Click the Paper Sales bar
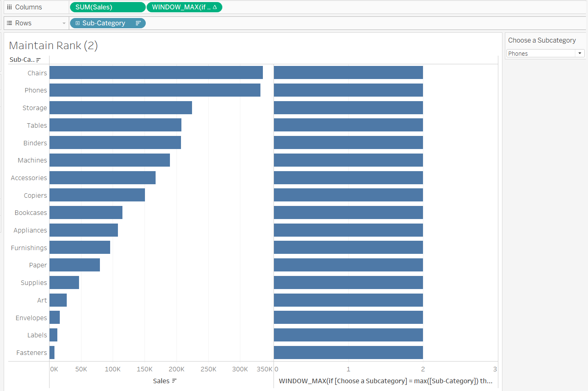Screen dimensions: 588x391 click(75, 265)
